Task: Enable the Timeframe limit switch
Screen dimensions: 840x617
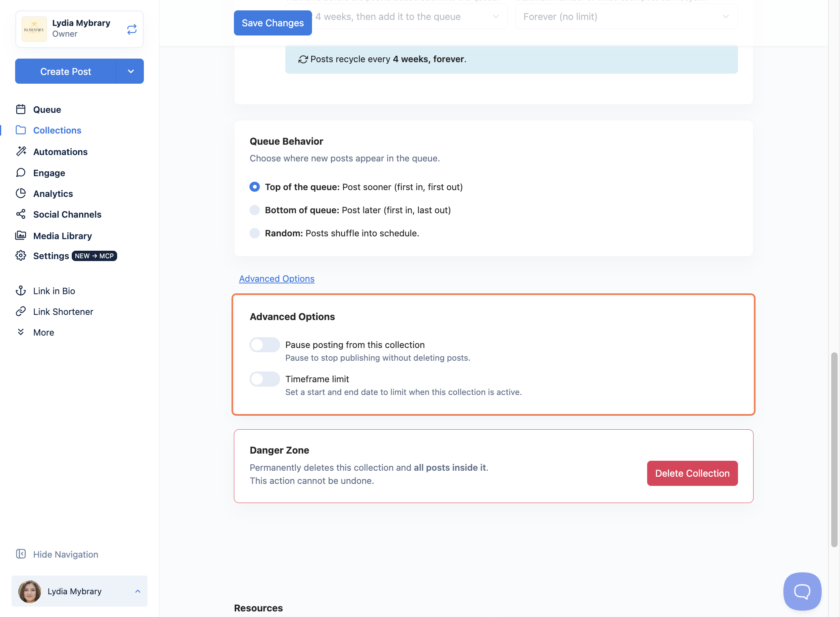Action: click(265, 379)
